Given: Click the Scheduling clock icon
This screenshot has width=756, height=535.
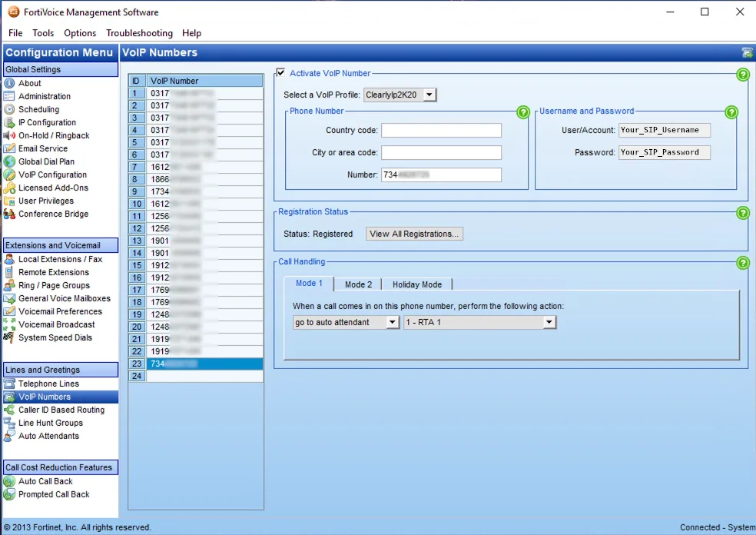Looking at the screenshot, I should point(9,109).
